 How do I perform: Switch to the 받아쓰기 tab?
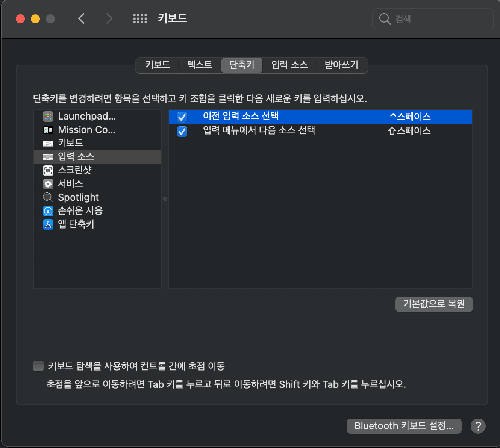tap(341, 65)
